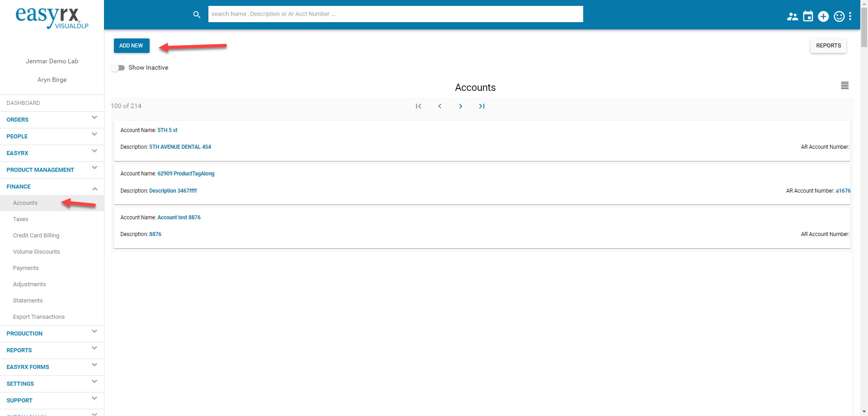Click the SETTINGS sidebar label

(x=20, y=384)
